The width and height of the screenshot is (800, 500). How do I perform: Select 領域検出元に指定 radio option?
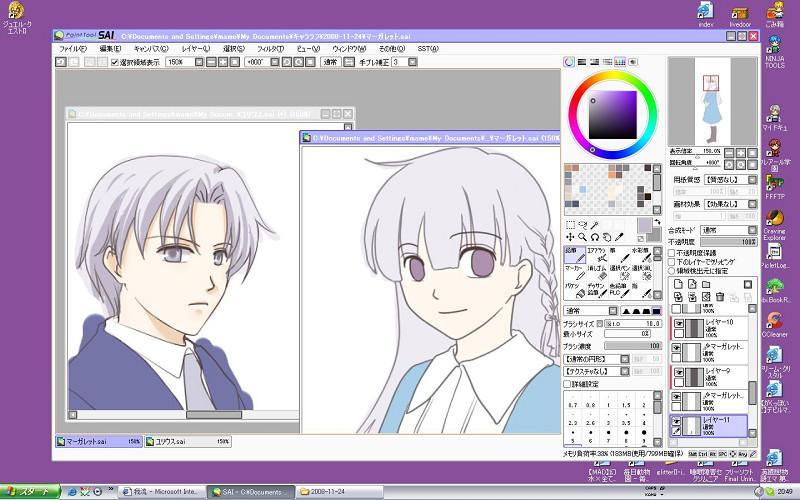point(672,271)
